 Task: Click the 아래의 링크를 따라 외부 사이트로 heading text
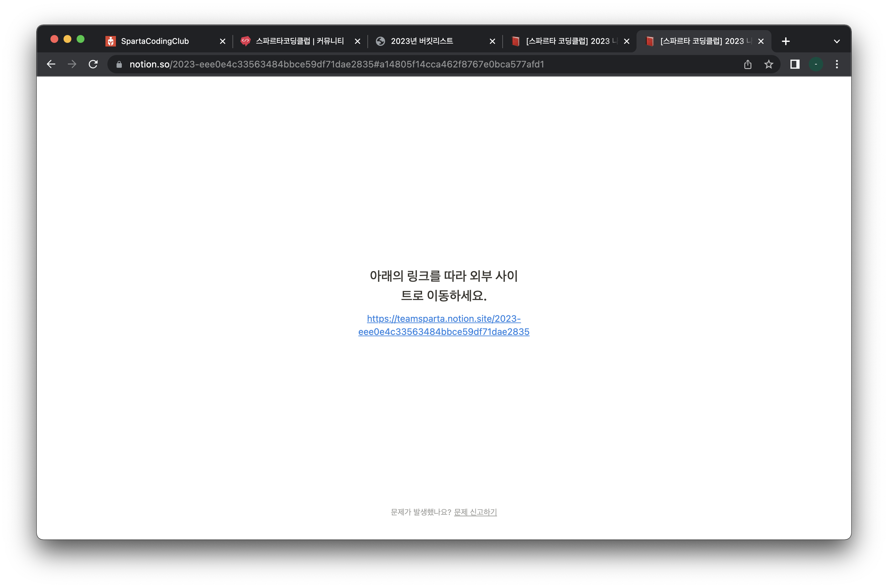click(x=444, y=286)
